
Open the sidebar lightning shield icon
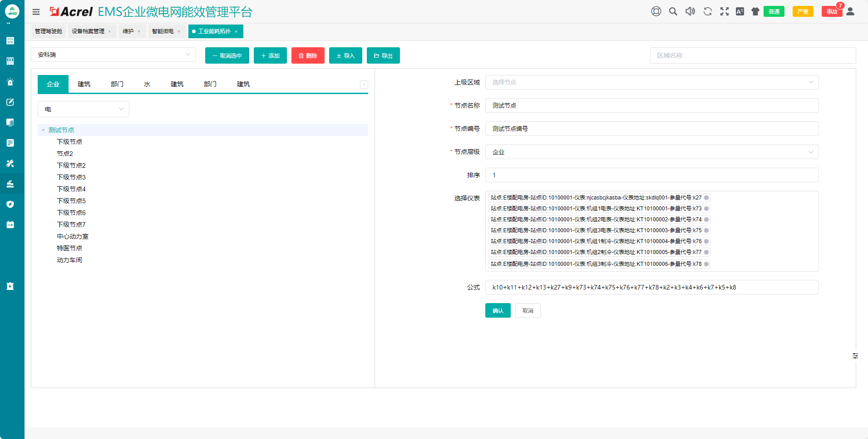click(x=10, y=205)
